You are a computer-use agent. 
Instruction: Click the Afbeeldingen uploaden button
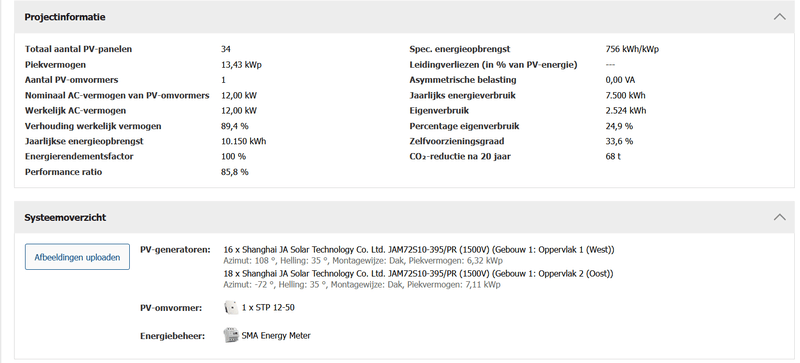click(x=77, y=257)
